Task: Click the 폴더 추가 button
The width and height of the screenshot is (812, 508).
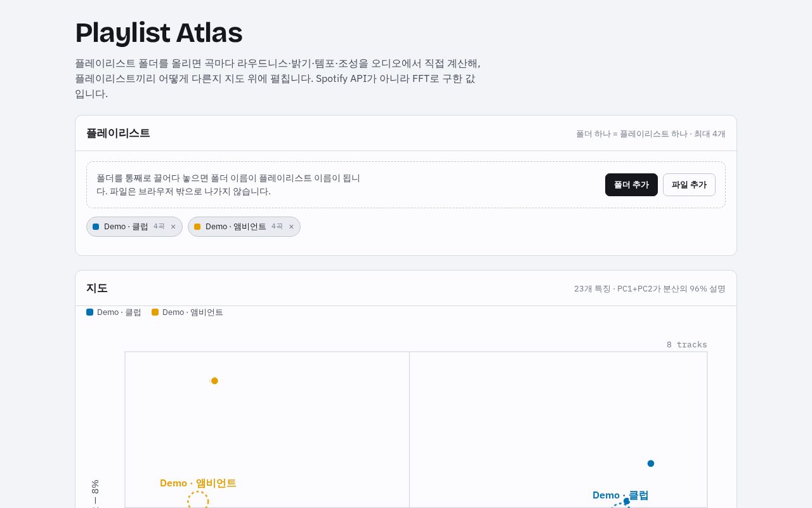Action: (x=631, y=185)
